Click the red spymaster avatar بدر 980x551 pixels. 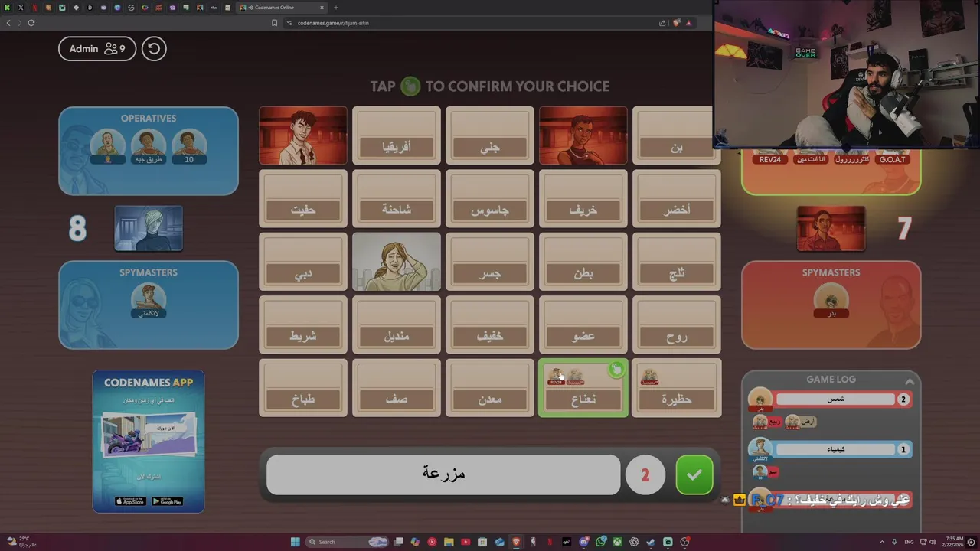coord(831,300)
